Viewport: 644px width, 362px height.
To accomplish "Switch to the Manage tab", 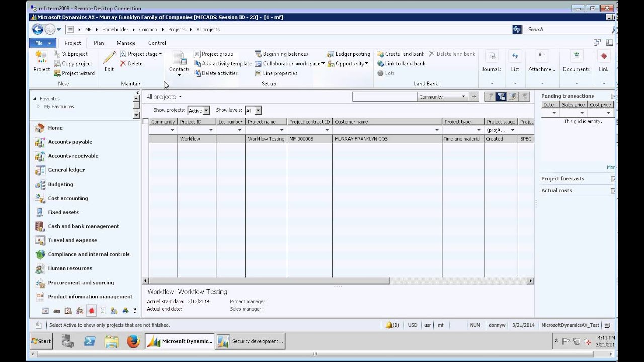I will tap(126, 43).
